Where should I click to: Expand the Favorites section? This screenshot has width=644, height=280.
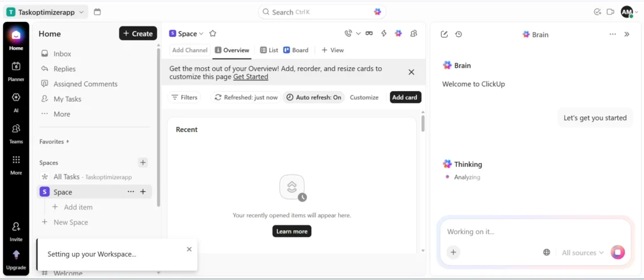click(x=54, y=141)
